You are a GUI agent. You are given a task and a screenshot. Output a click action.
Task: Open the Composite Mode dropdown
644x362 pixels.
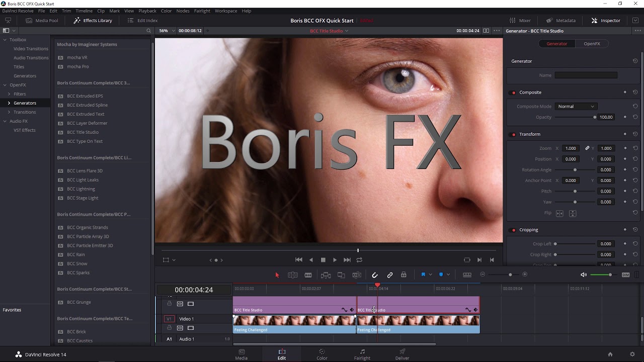(x=576, y=107)
